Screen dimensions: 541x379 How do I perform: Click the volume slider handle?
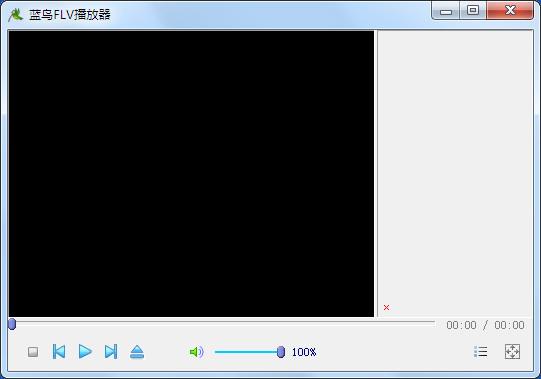(x=281, y=352)
